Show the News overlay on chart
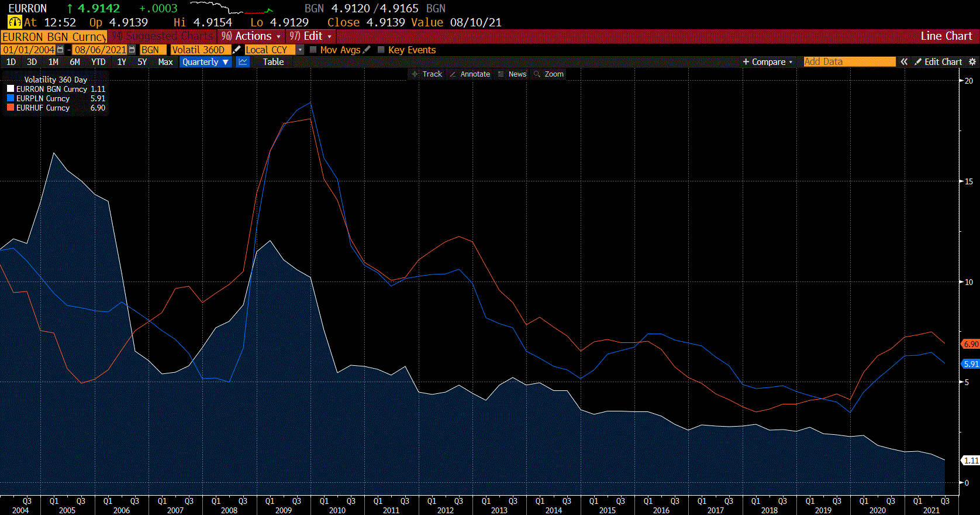The height and width of the screenshot is (515, 980). tap(512, 74)
